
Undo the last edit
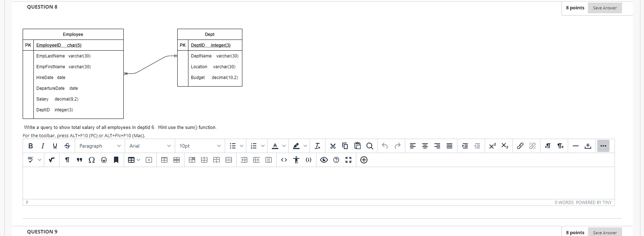coord(385,146)
